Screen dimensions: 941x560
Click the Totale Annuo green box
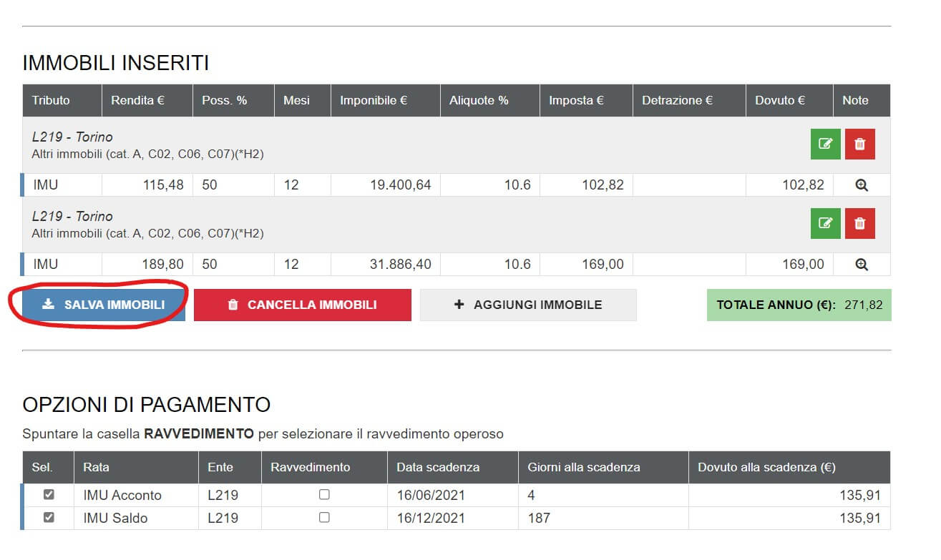[799, 305]
